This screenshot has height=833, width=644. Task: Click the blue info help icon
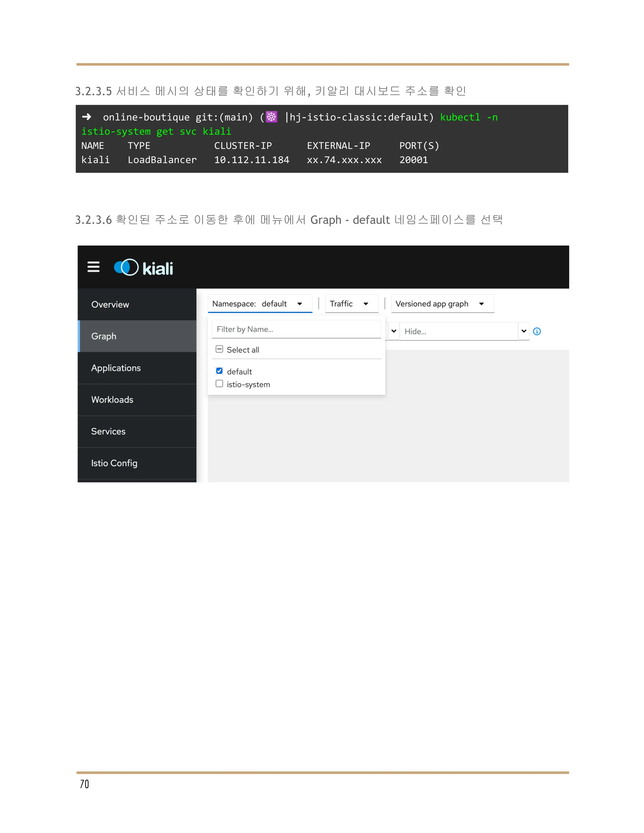pos(537,331)
